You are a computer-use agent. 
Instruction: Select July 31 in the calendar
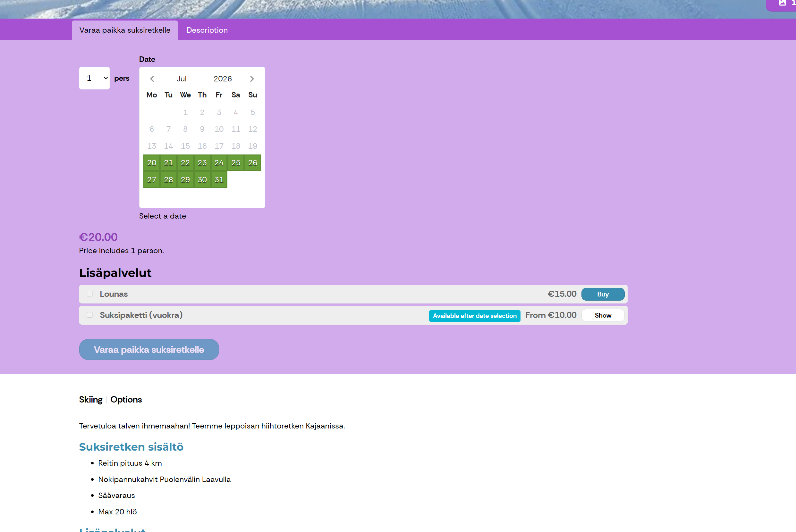tap(219, 180)
